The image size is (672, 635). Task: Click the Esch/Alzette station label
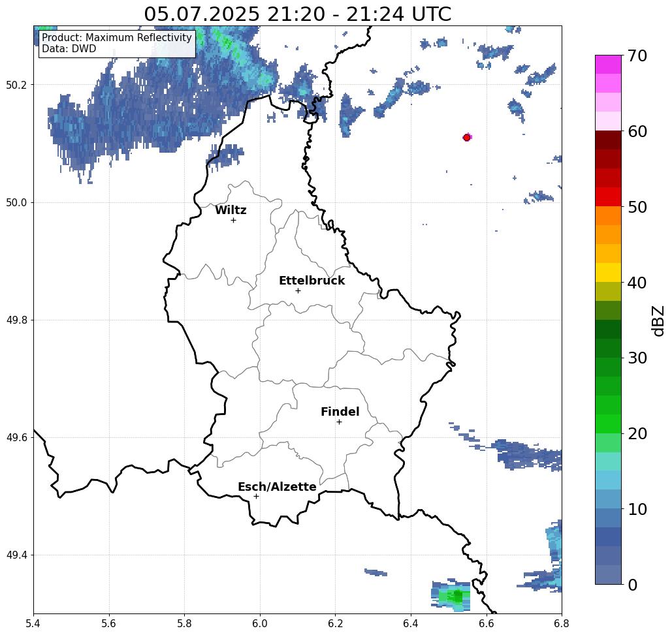pos(278,487)
